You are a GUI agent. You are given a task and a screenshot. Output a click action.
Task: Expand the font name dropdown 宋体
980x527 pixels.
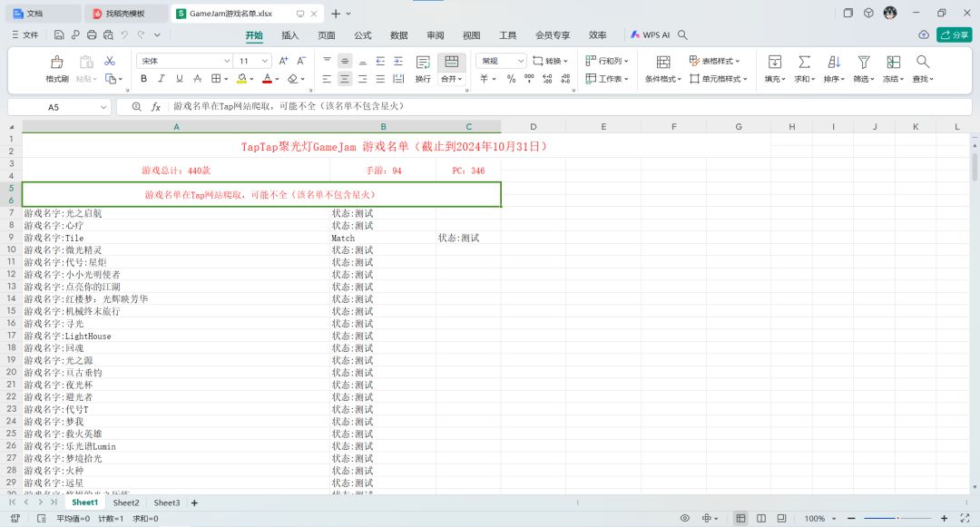coord(226,61)
